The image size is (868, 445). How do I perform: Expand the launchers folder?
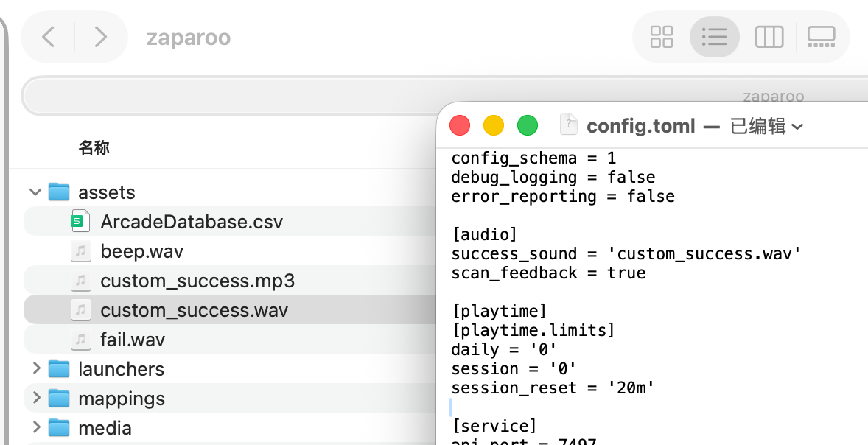(35, 368)
